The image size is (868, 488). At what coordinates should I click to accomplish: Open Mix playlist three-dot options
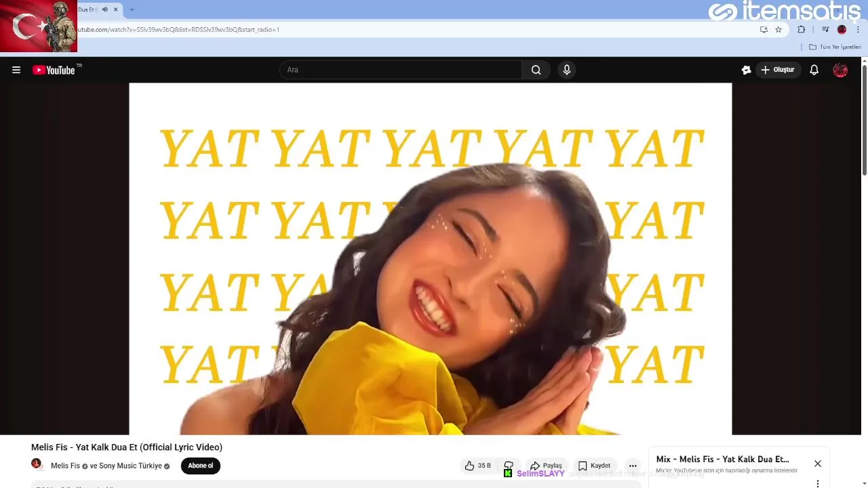[818, 483]
